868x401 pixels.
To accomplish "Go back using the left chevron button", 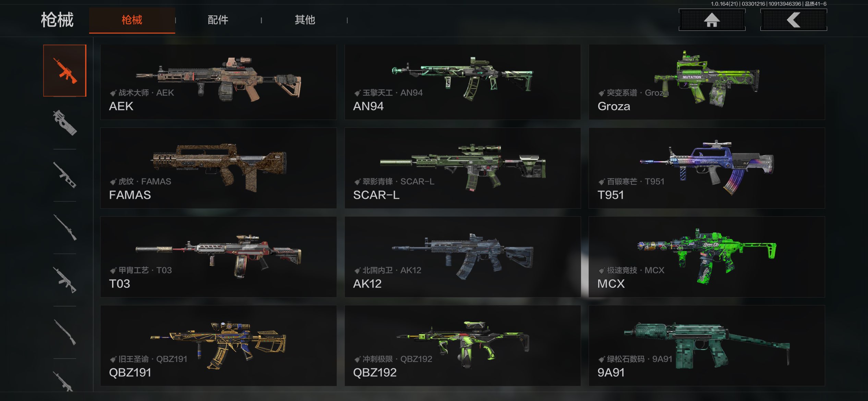I will 794,20.
